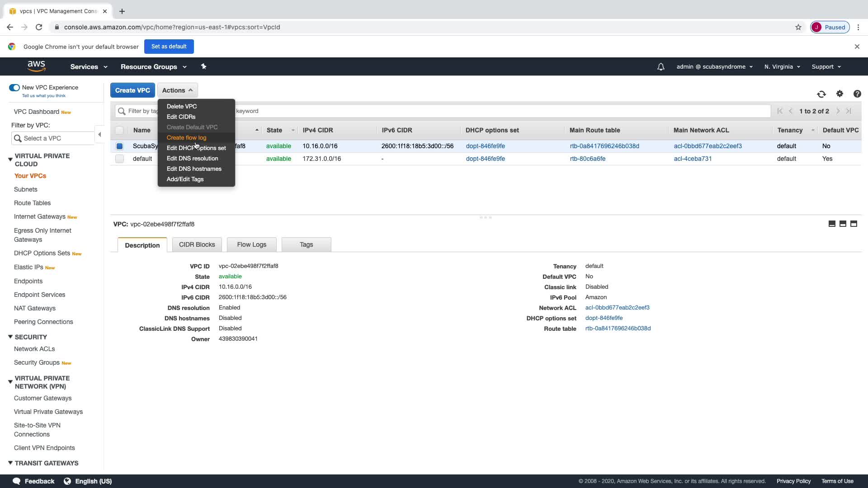The height and width of the screenshot is (488, 868).
Task: Open the N. Virginia region dropdown
Action: pos(782,66)
